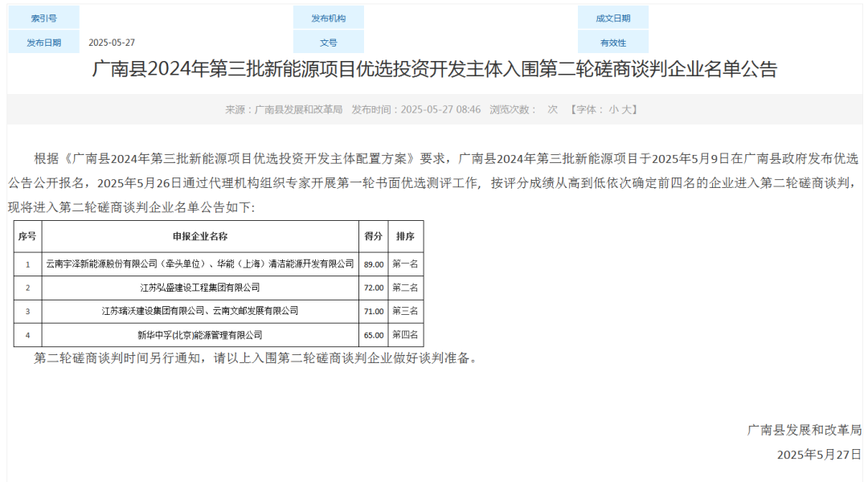Click the 文号 label cell

(328, 42)
